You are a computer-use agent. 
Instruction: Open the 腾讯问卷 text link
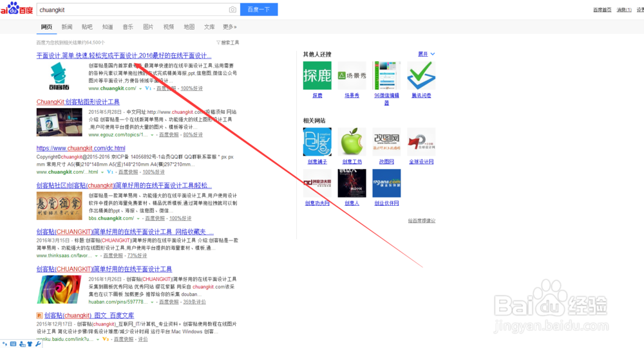(421, 95)
